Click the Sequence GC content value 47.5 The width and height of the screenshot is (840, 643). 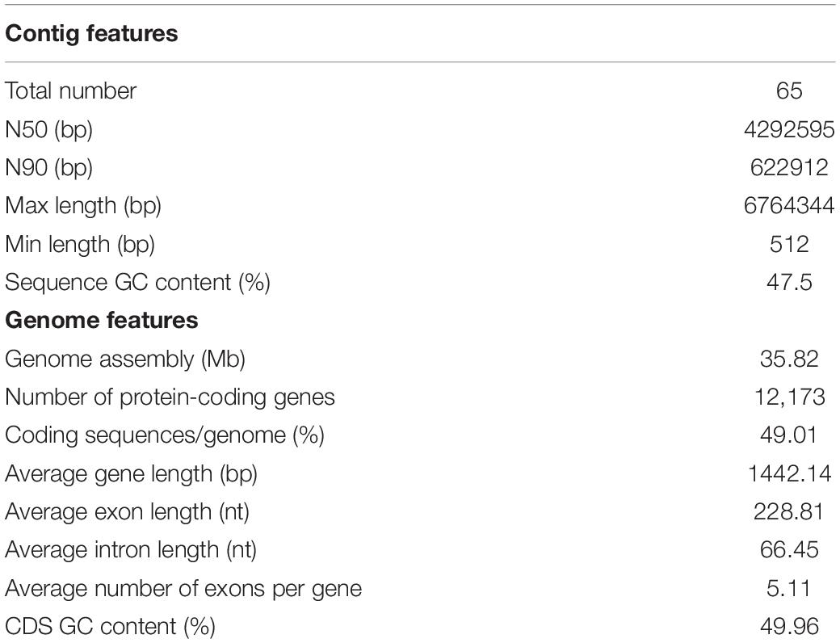[789, 283]
